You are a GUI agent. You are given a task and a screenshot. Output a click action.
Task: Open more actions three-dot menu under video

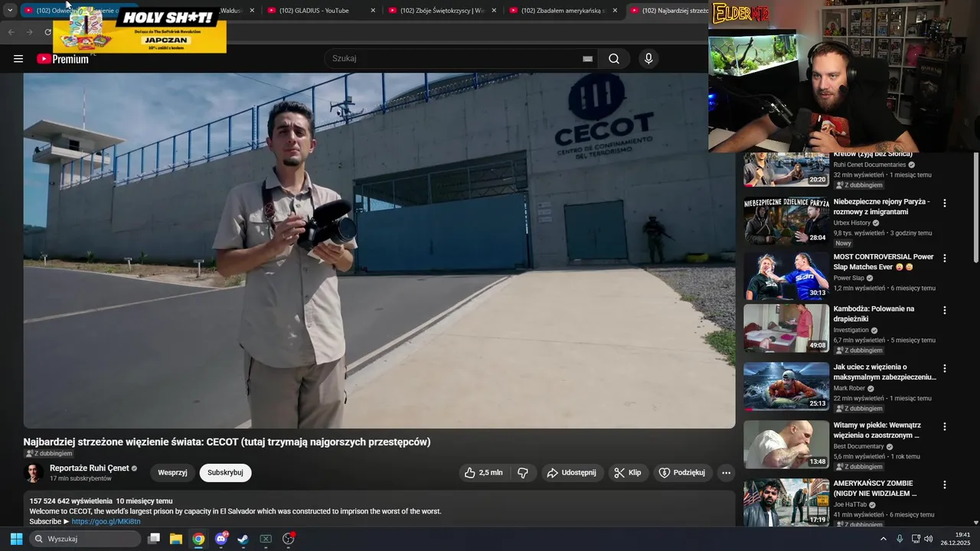(726, 473)
